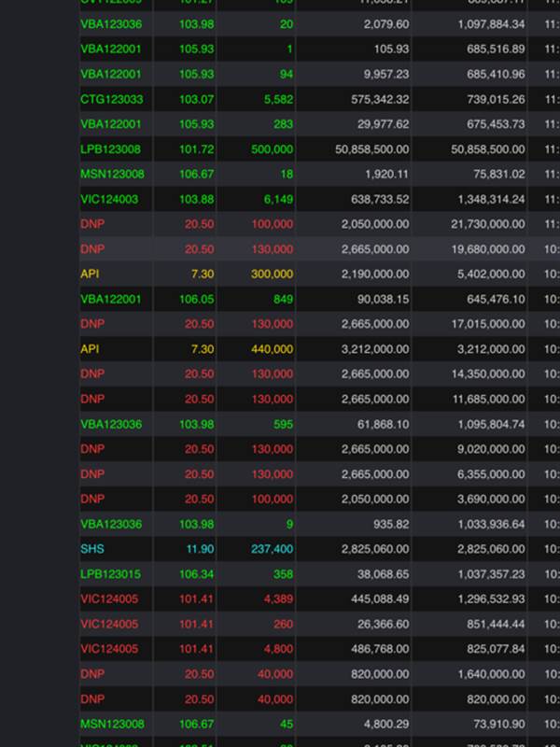The width and height of the screenshot is (560, 747).
Task: Select the volume 4,389
Action: [x=278, y=599]
